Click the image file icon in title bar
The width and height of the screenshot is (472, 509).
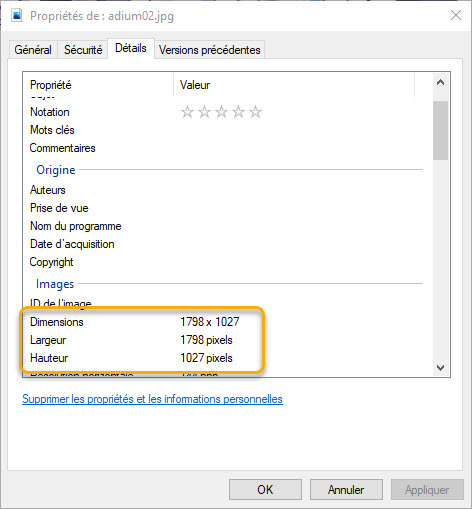click(17, 15)
